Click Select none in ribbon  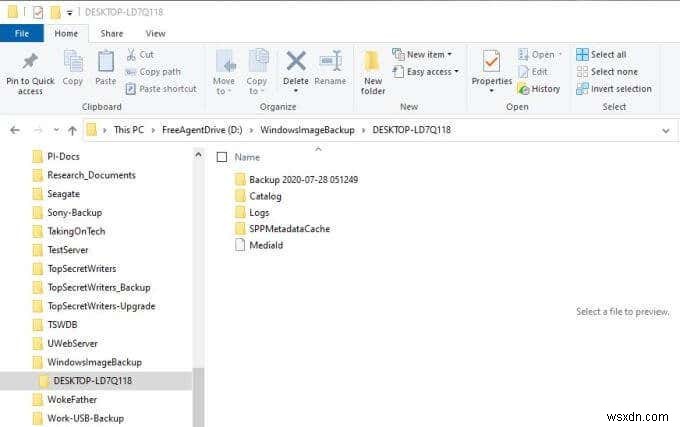pos(607,72)
